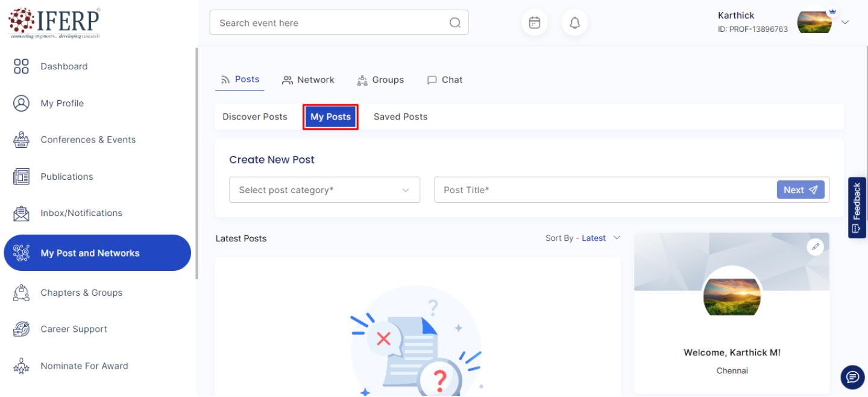Open the calendar icon in header
This screenshot has width=868, height=397.
point(534,23)
